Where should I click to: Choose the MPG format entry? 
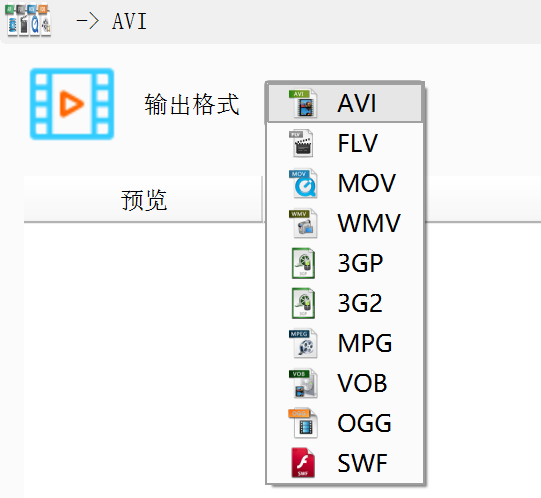pos(345,343)
